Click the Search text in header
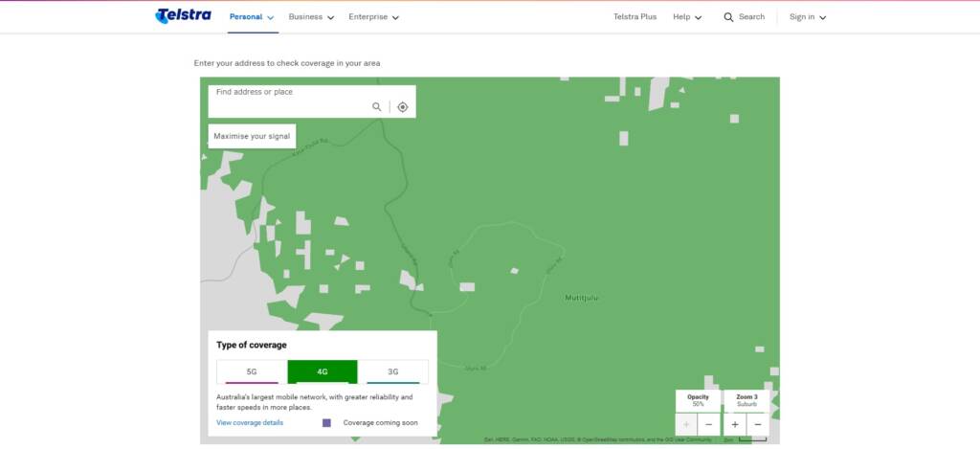 click(752, 17)
